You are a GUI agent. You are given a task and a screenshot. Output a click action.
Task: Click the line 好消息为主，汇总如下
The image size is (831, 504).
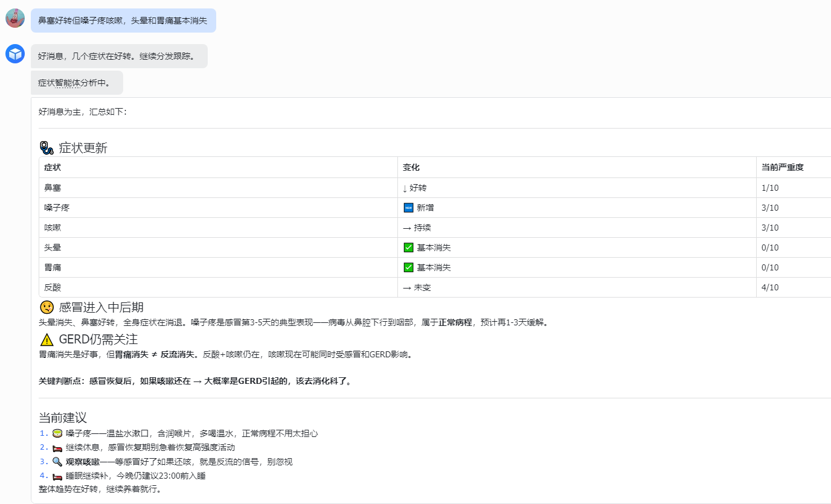point(83,112)
